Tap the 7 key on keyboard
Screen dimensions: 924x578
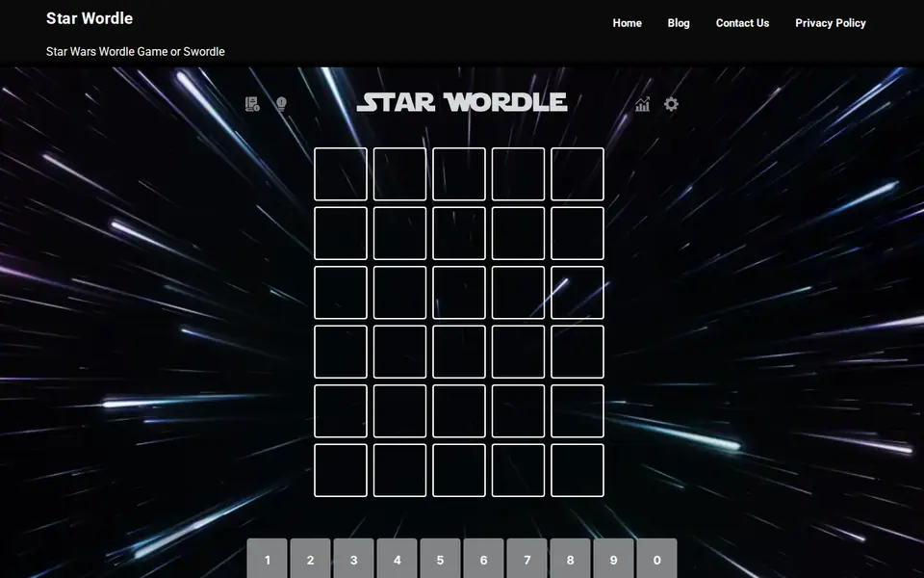(x=526, y=559)
